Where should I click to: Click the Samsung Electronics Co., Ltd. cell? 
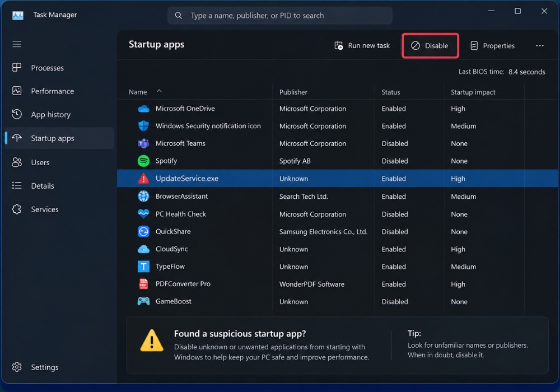323,232
